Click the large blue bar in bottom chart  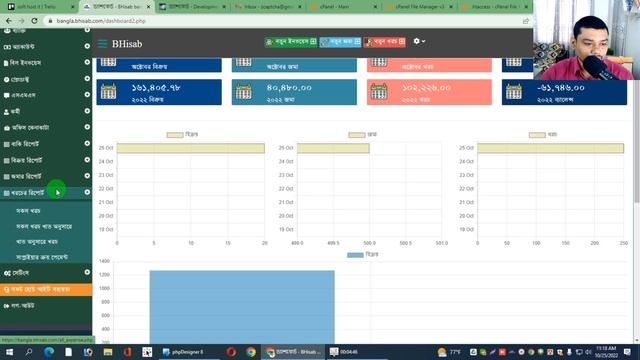pyautogui.click(x=242, y=307)
